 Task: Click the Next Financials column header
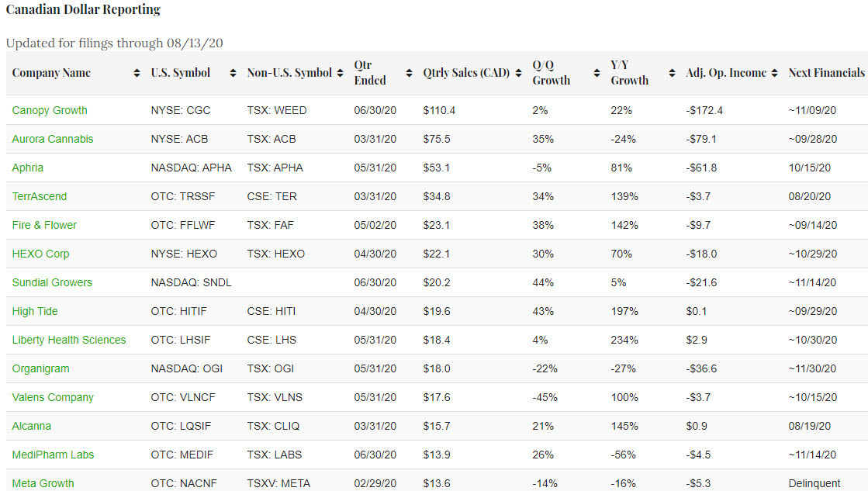click(x=826, y=73)
